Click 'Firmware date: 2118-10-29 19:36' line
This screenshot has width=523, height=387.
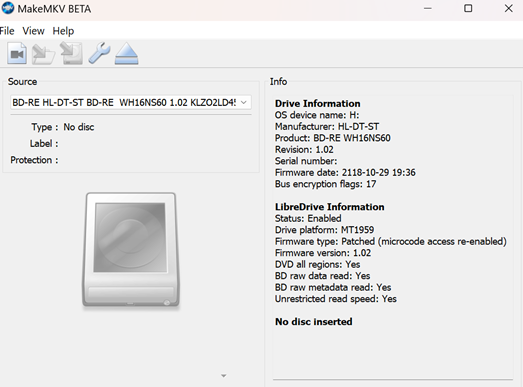[x=345, y=172]
